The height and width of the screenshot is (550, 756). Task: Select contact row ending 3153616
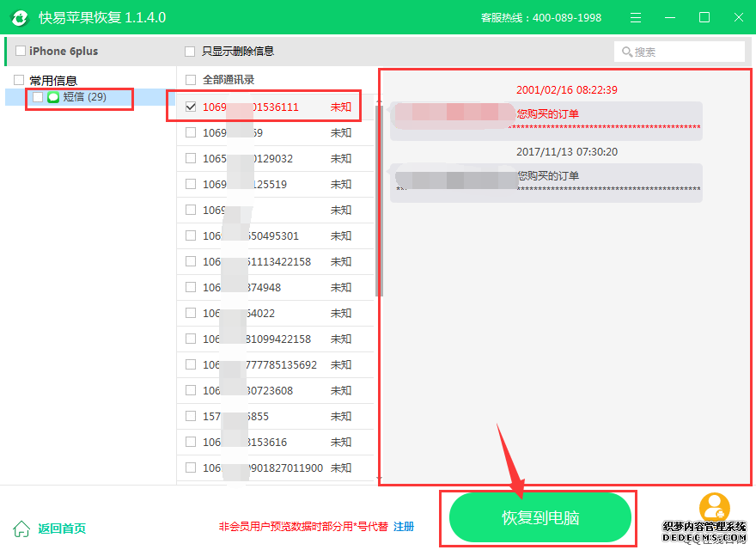[275, 442]
